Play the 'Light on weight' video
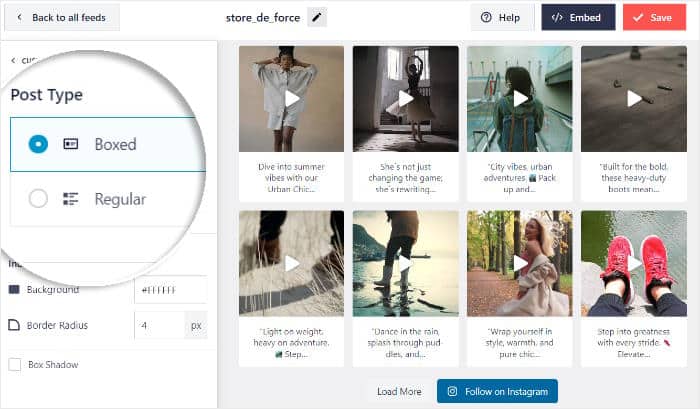700x409 pixels. click(x=292, y=263)
